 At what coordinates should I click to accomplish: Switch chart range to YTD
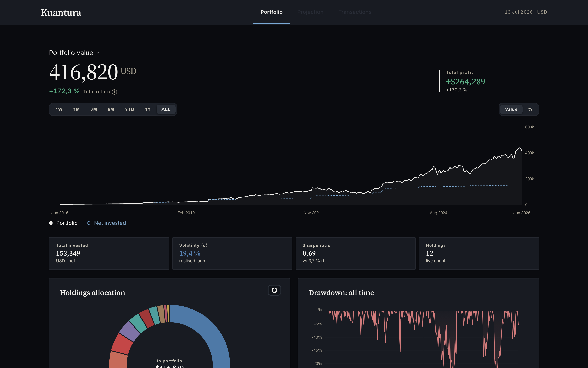click(129, 109)
